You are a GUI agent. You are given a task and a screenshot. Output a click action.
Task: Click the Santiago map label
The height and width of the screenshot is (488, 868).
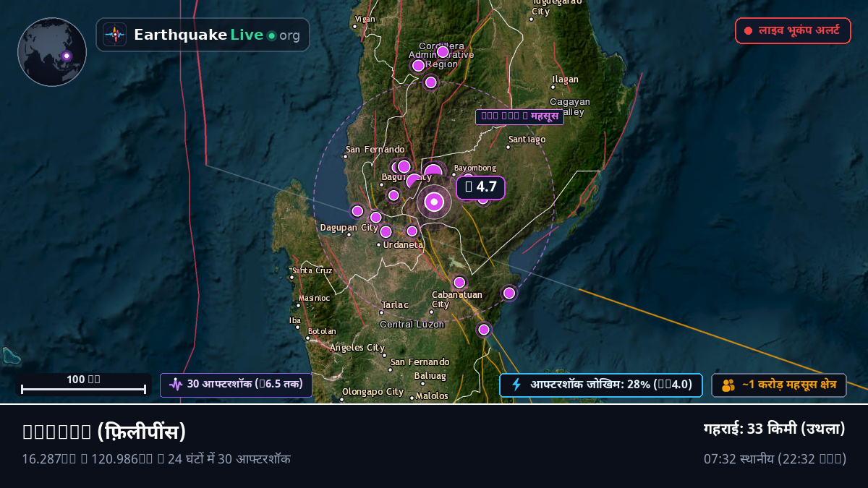click(527, 139)
